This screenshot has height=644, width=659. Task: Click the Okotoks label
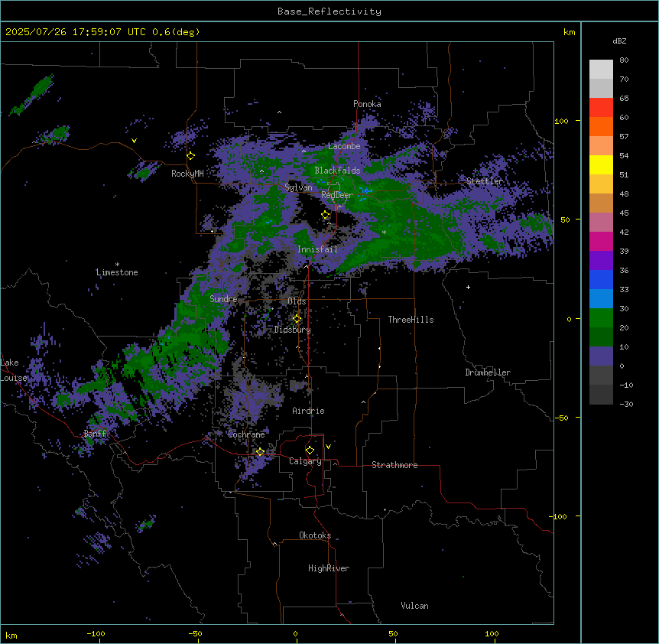click(315, 535)
